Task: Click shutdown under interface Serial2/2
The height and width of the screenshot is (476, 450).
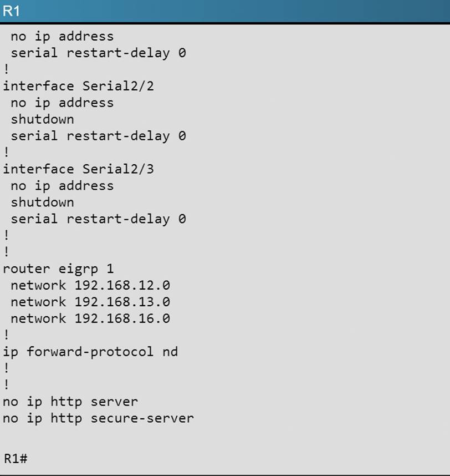Action: coord(42,119)
